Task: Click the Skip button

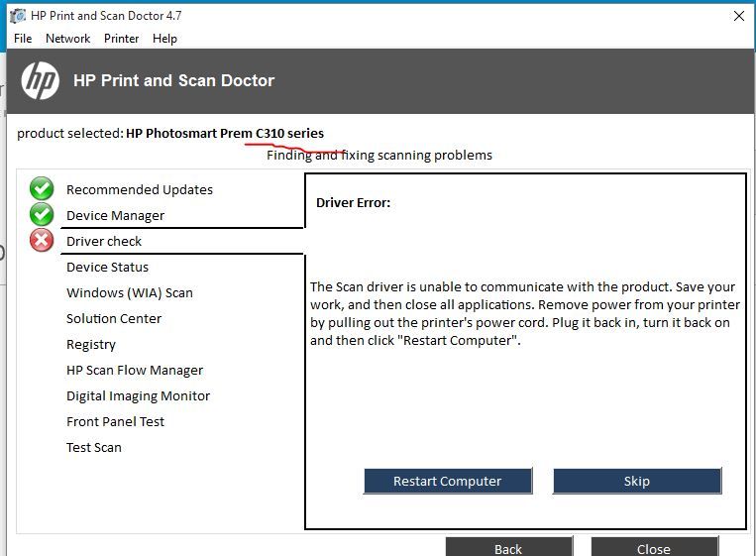Action: (637, 481)
